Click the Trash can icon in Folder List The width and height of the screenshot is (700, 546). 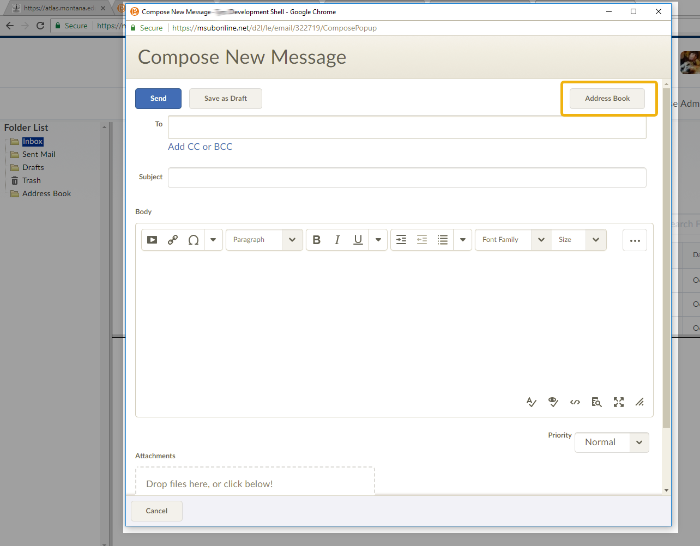[14, 180]
